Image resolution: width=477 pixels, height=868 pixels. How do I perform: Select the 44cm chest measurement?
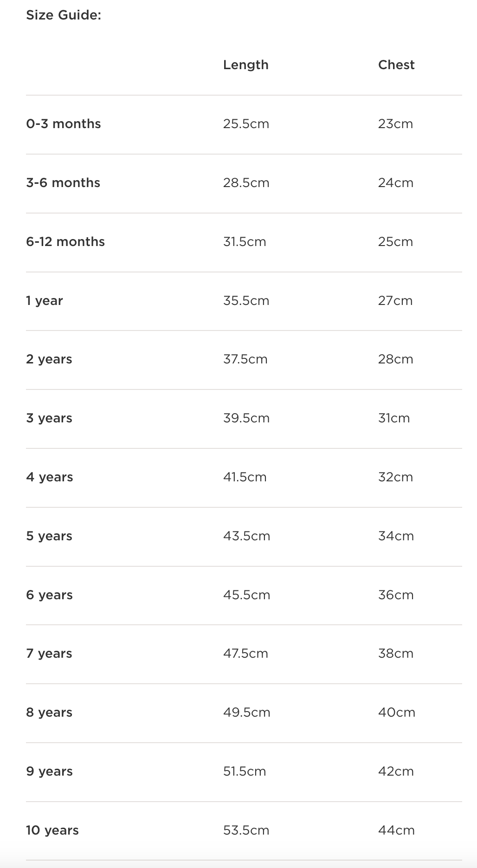tap(396, 830)
